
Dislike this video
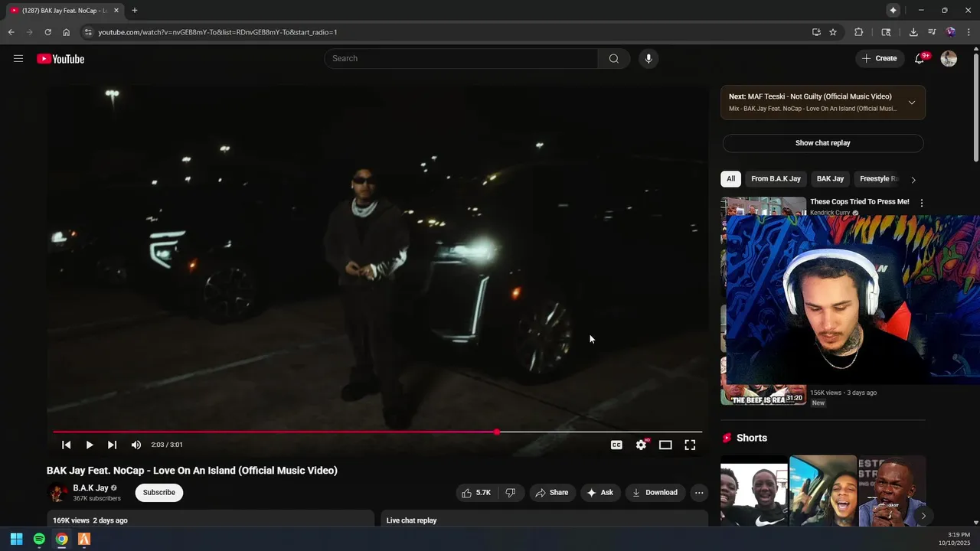511,493
